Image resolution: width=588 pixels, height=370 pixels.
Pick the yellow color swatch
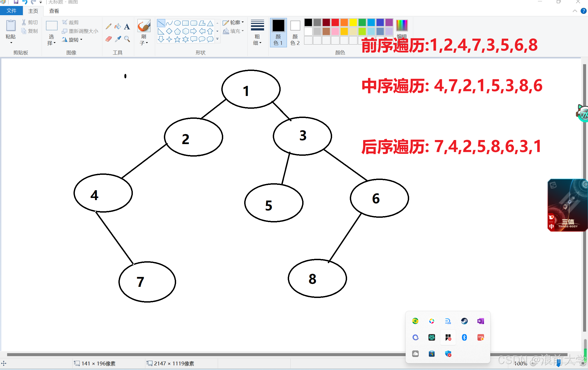[x=353, y=22]
